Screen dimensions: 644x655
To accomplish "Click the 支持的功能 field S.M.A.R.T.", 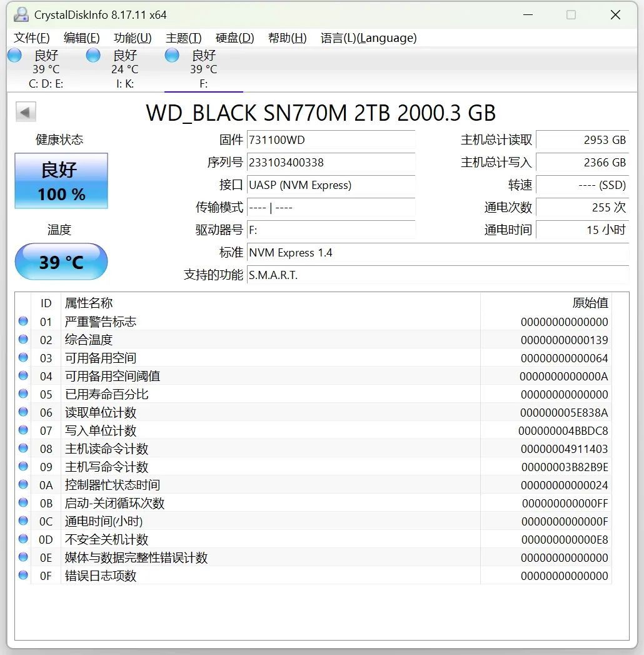I will coord(438,275).
